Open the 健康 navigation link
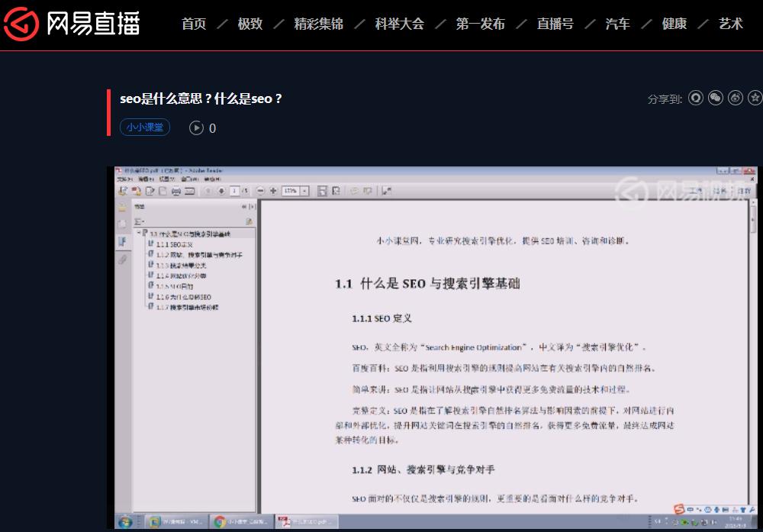This screenshot has width=763, height=532. coord(674,24)
